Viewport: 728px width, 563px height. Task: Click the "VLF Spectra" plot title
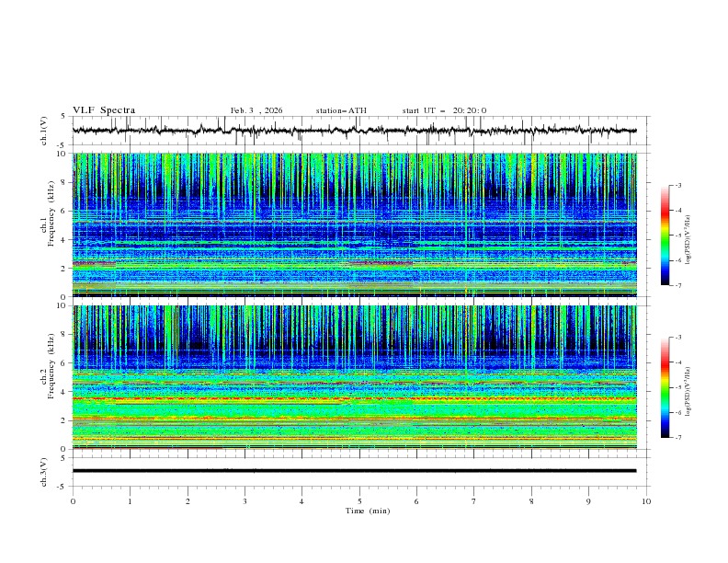[x=104, y=110]
